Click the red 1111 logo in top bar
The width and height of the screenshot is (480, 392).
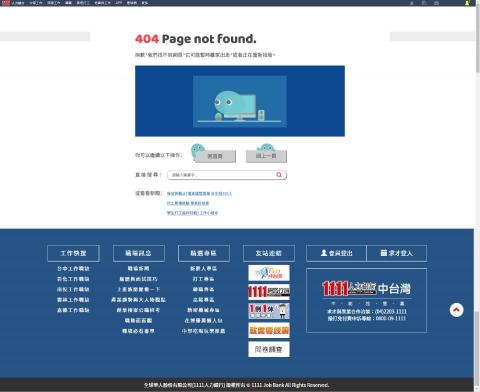(6, 3)
